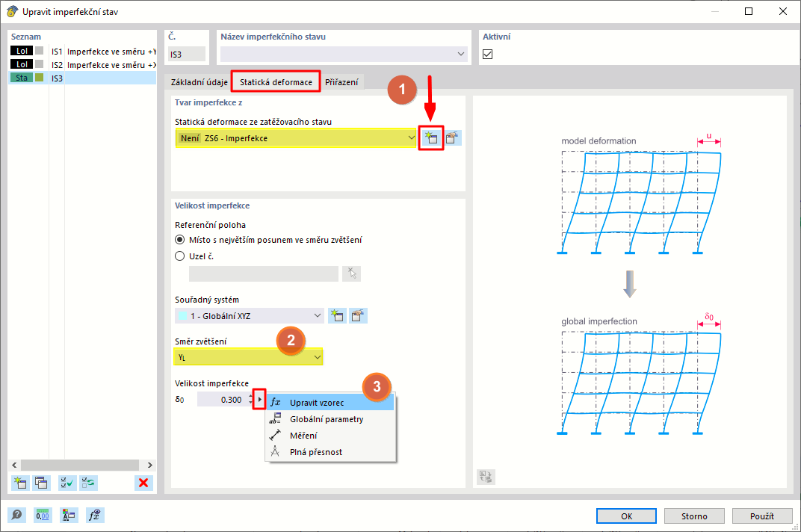Select the Měření menu entry

(330, 436)
